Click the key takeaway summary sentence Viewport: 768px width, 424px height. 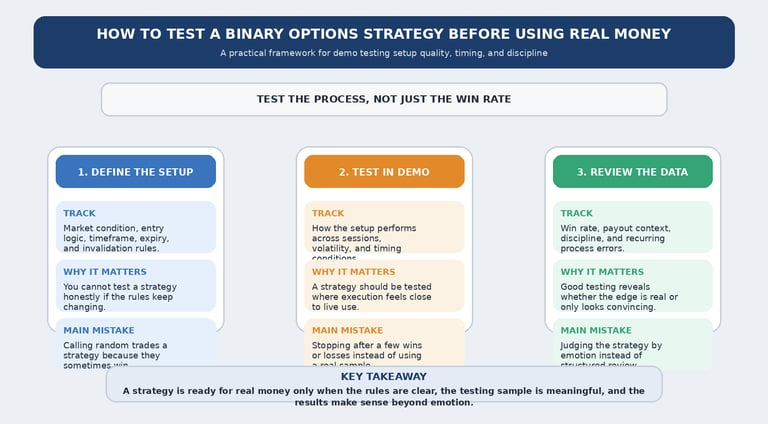384,397
